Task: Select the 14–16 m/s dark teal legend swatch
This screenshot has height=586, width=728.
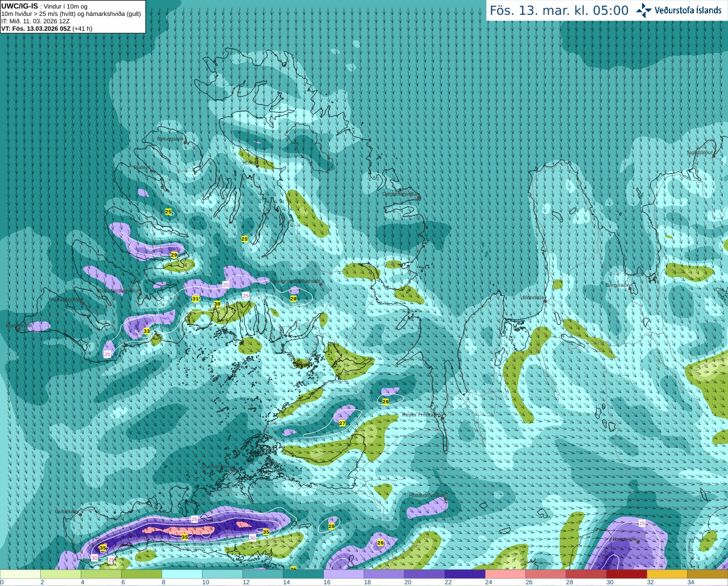Action: pos(303,574)
